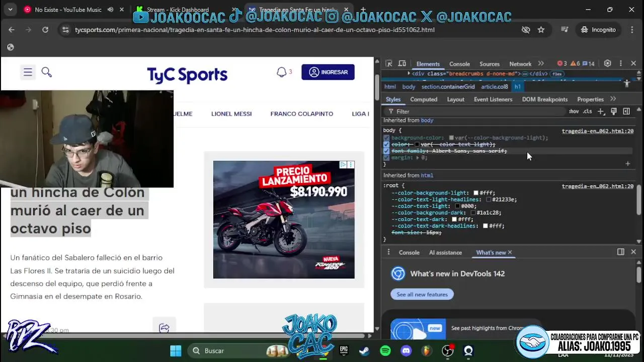Toggle the margin property checkbox
This screenshot has height=362, width=644.
coord(386,157)
